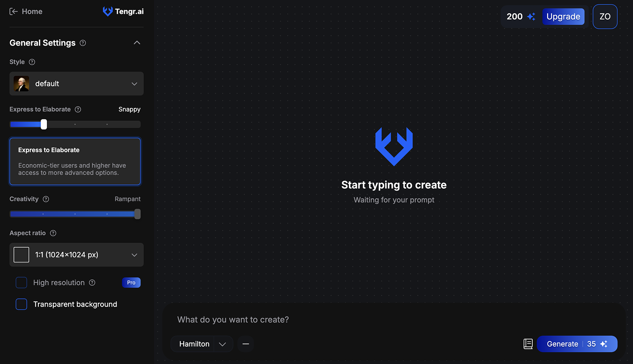Viewport: 633px width, 364px height.
Task: Click the Upgrade button
Action: click(x=563, y=16)
